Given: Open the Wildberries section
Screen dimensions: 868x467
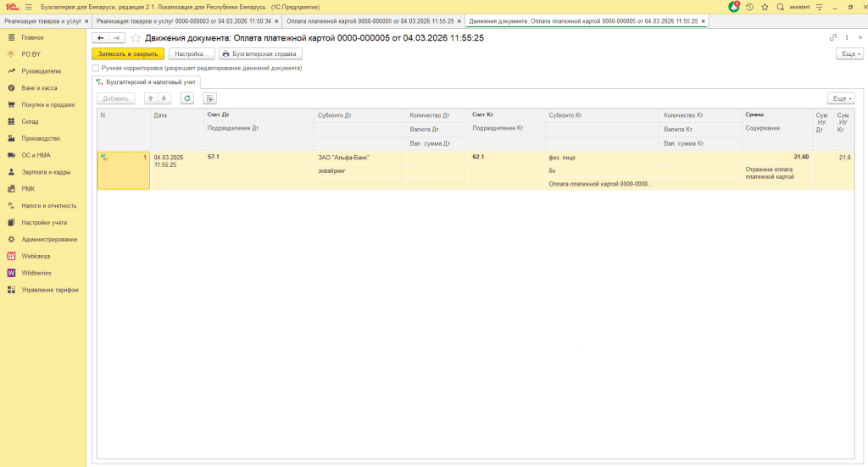Looking at the screenshot, I should [36, 273].
